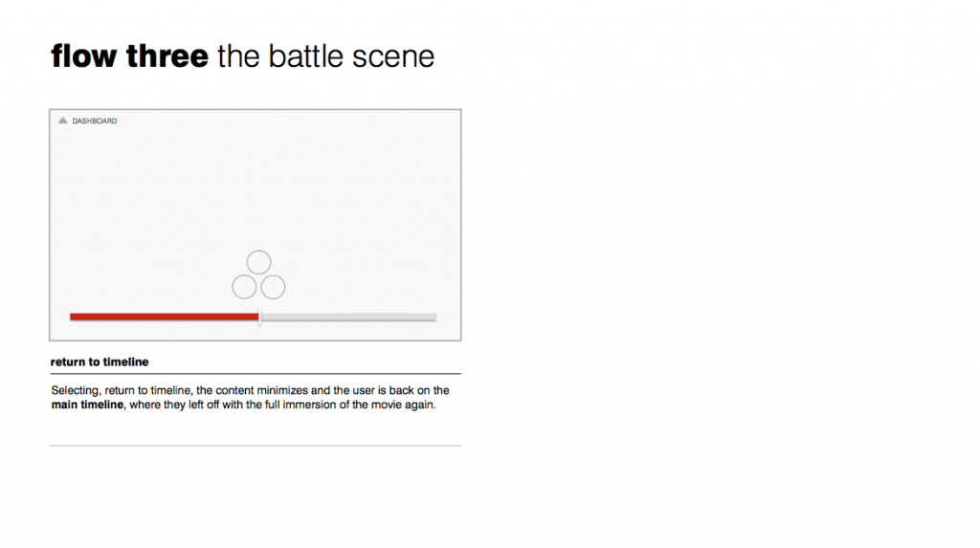Click the grey unplayed timeline track

point(348,317)
